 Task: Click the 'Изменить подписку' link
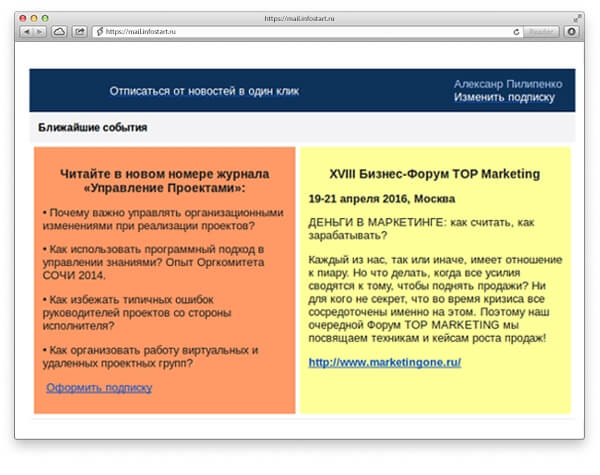click(504, 98)
